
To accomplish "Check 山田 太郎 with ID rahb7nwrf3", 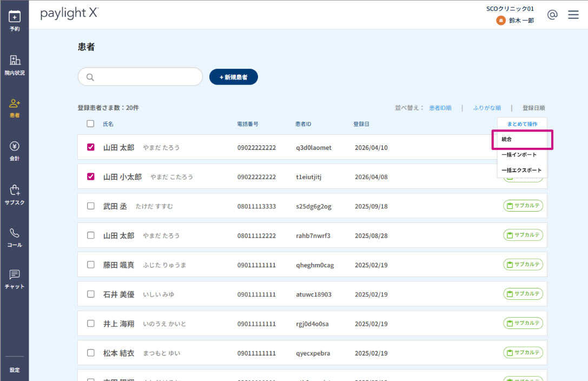I will pos(91,235).
